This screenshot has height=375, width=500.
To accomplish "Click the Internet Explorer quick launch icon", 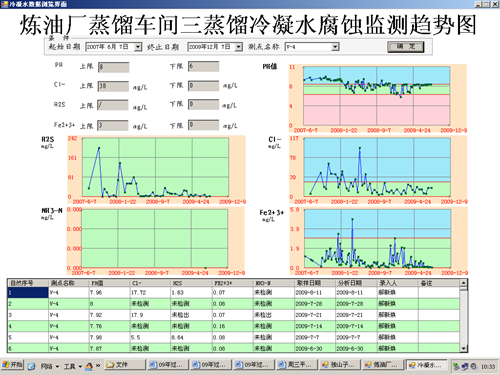I will pos(31,366).
